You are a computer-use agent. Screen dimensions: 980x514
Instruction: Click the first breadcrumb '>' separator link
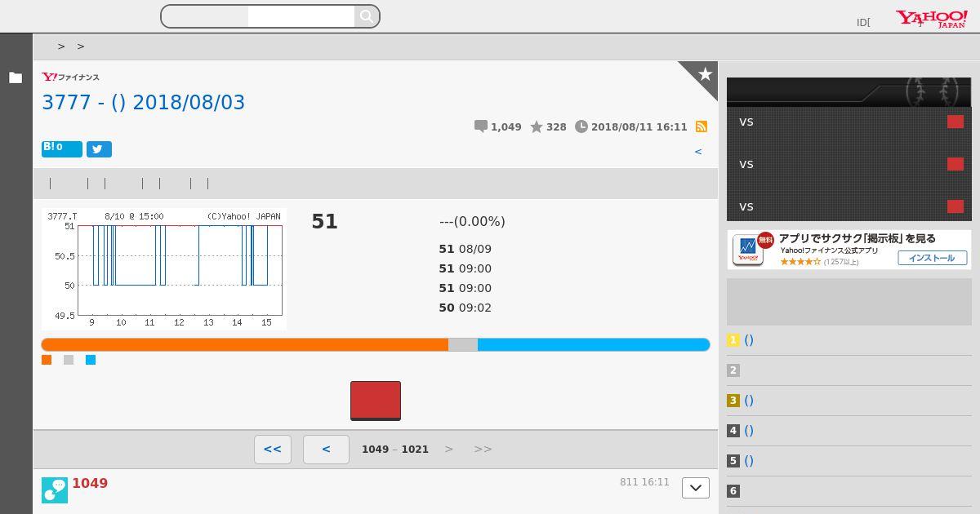pyautogui.click(x=61, y=47)
